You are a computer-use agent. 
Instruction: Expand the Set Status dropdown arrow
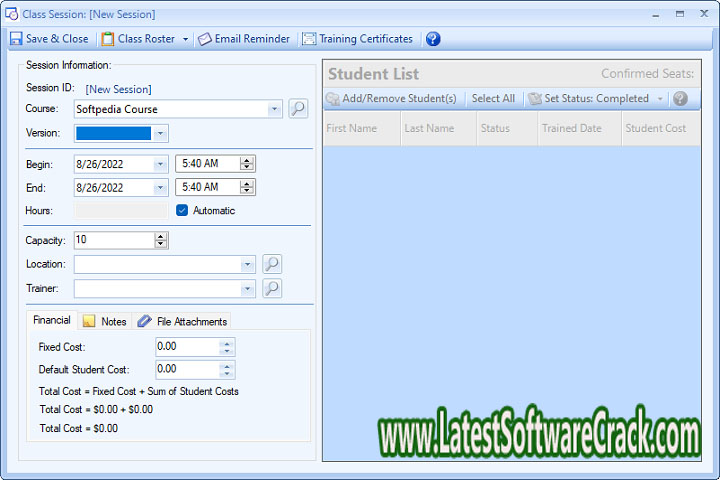(660, 99)
